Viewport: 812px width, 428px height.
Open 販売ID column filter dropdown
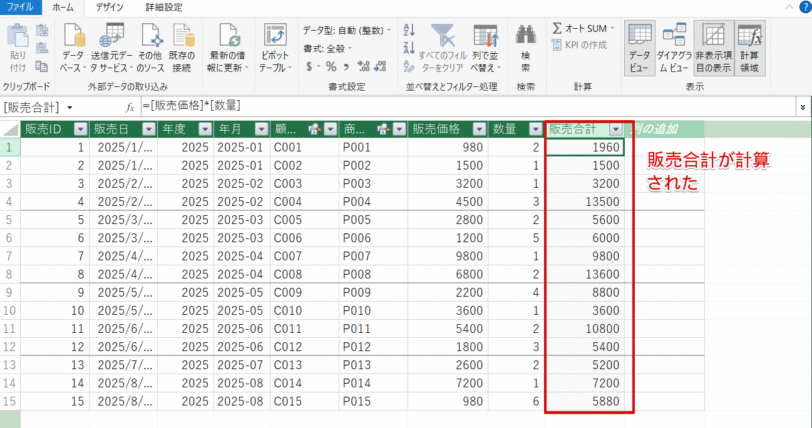click(x=80, y=129)
